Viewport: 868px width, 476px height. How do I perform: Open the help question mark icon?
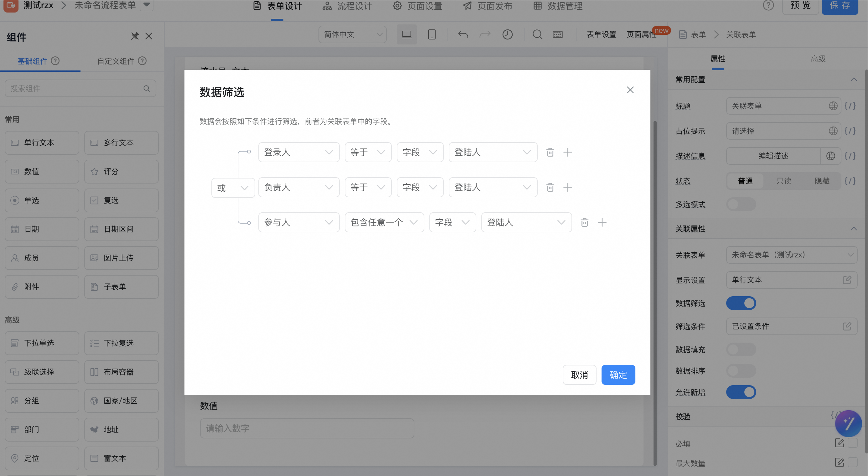point(768,5)
